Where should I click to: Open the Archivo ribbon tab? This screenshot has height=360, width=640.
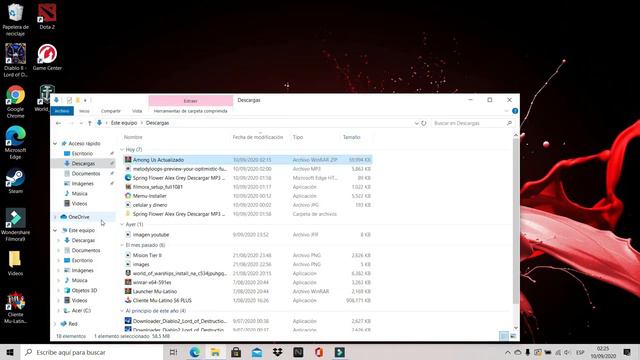tap(62, 111)
